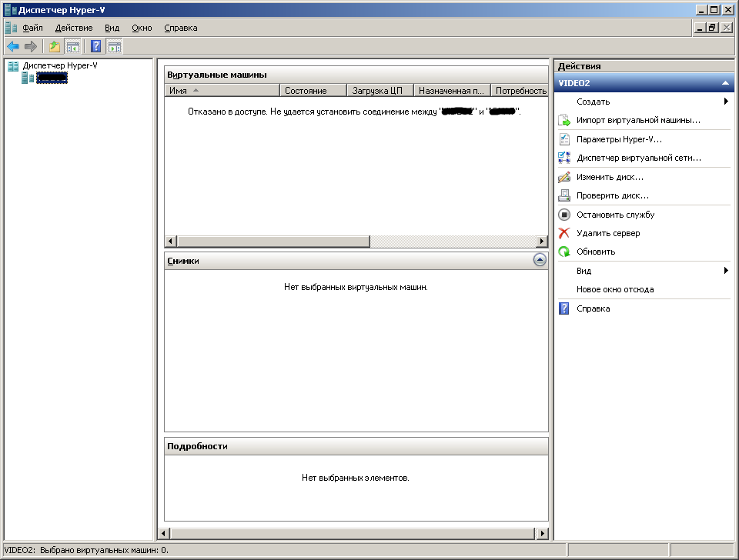
Task: Click the Остановить службу stop icon
Action: [x=564, y=215]
